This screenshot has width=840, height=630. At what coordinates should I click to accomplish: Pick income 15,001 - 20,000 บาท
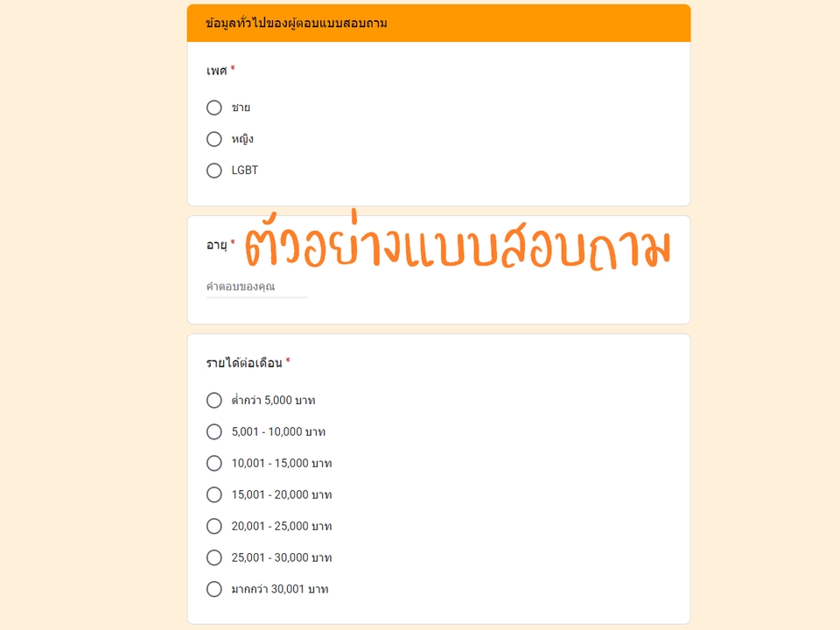pyautogui.click(x=213, y=494)
